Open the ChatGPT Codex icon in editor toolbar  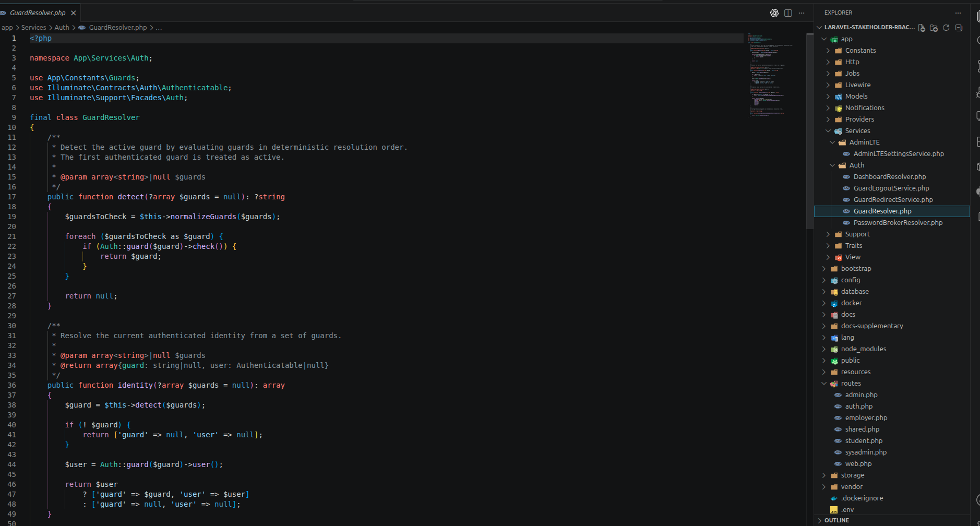[774, 13]
